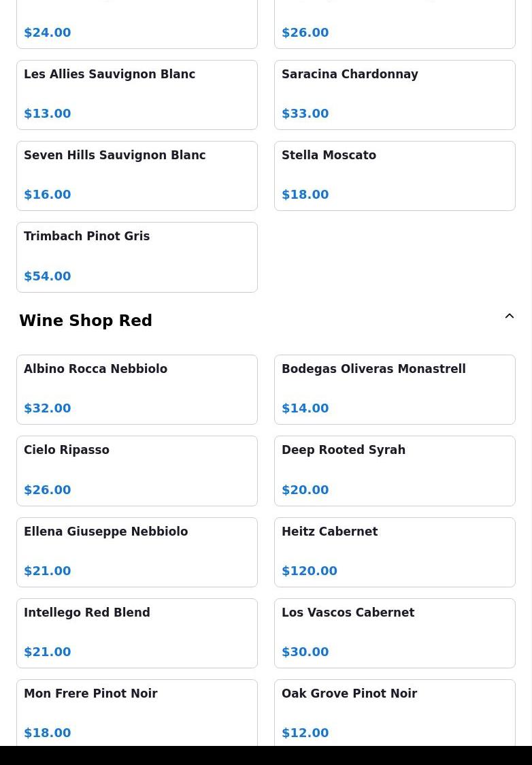Select Les Allies Sauvignon Blanc item
The width and height of the screenshot is (532, 765).
(x=137, y=95)
